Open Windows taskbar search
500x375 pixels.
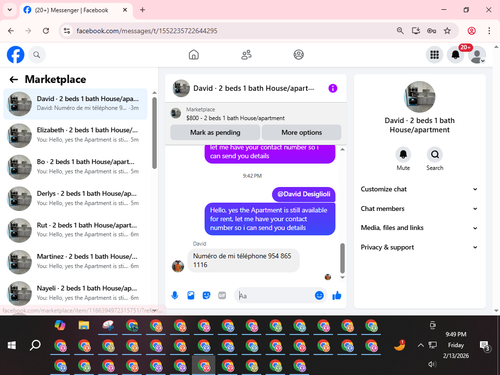[x=35, y=345]
